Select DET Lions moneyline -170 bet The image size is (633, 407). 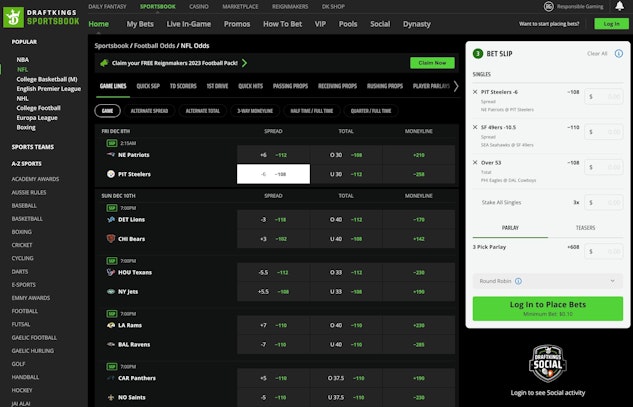[x=419, y=219]
